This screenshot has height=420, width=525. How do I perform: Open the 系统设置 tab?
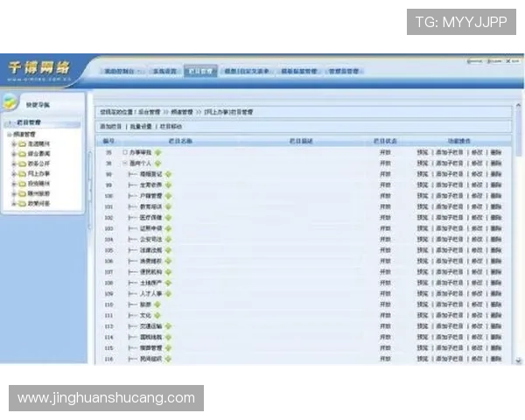tap(164, 72)
